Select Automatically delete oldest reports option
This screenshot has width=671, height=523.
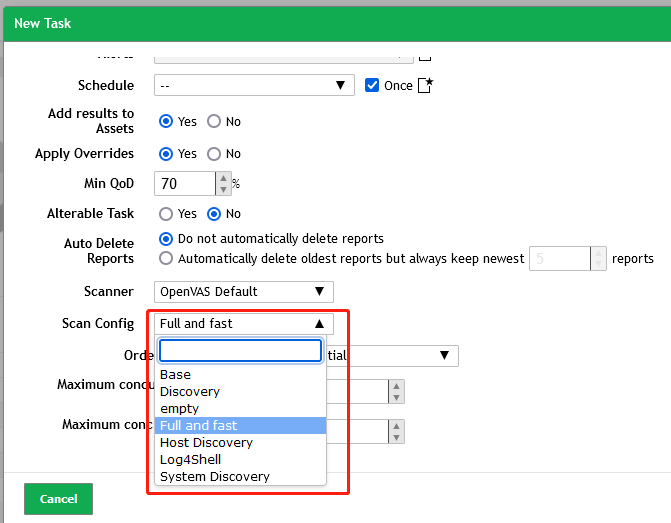click(168, 259)
